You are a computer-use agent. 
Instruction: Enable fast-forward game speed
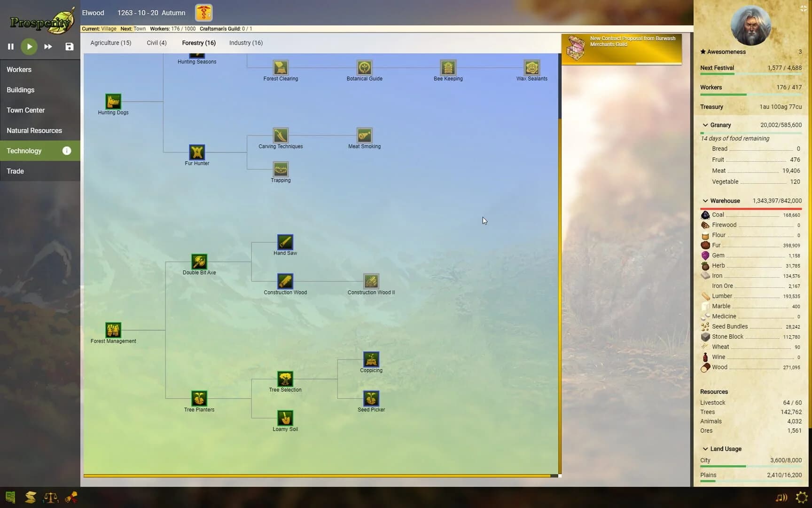(47, 47)
